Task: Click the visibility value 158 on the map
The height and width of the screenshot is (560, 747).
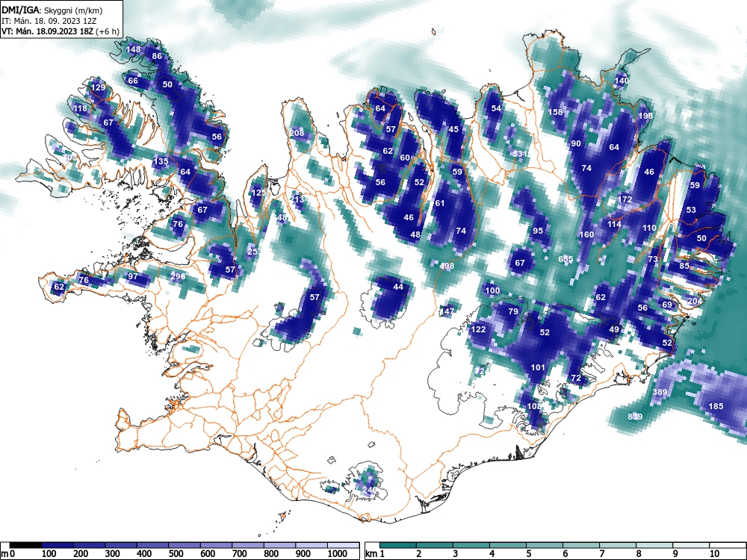Action: [x=556, y=113]
